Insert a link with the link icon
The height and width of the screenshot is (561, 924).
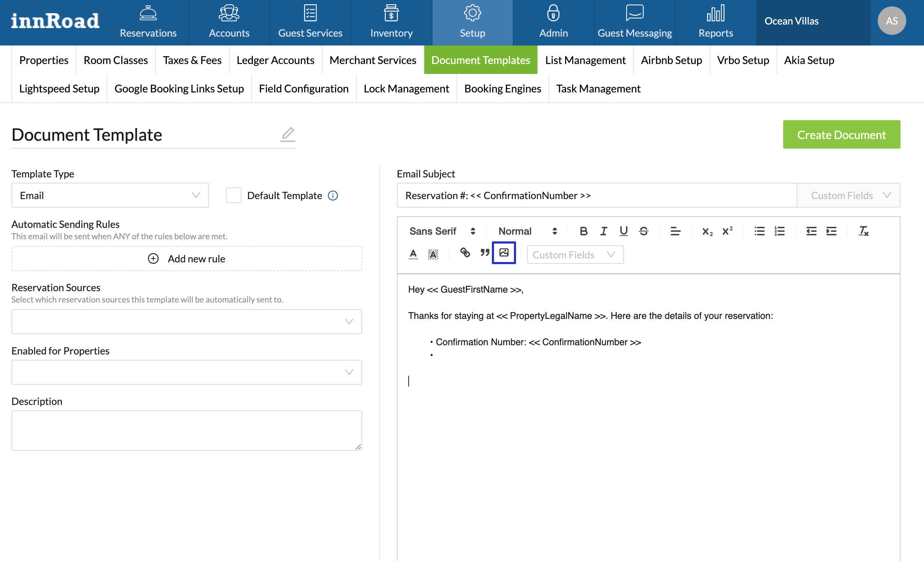coord(464,253)
